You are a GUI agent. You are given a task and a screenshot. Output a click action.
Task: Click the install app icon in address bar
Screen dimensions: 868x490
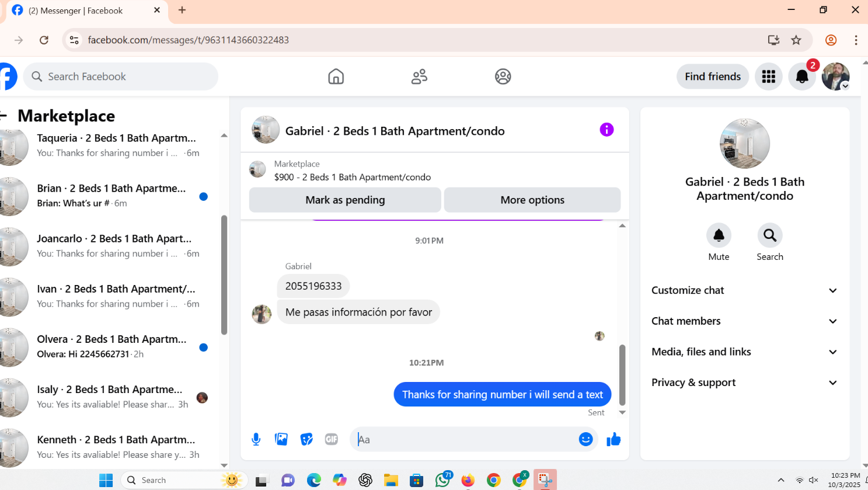click(x=773, y=40)
